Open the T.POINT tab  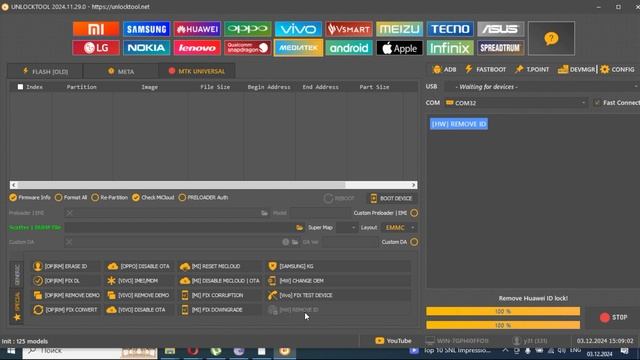[x=532, y=69]
